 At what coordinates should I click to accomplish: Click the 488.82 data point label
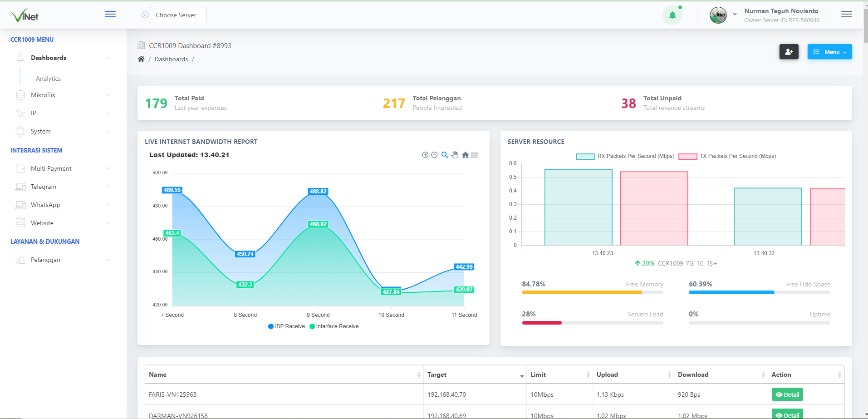coord(318,192)
